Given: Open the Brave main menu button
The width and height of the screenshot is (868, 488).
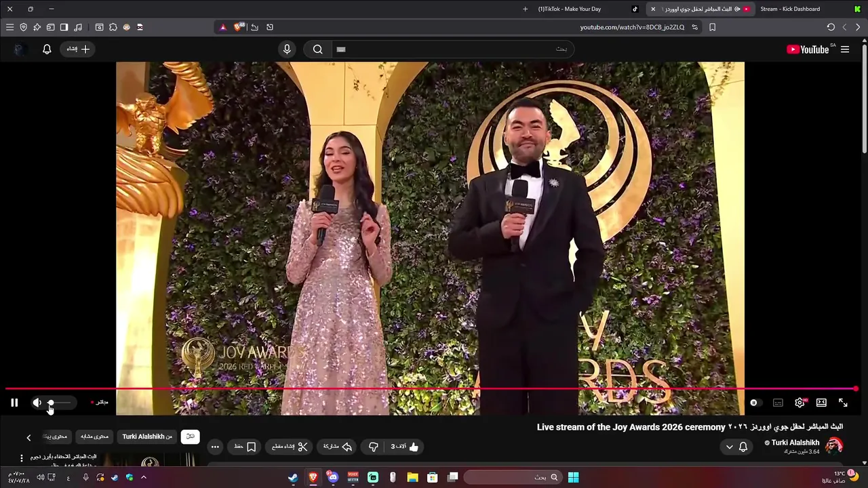Looking at the screenshot, I should [9, 27].
